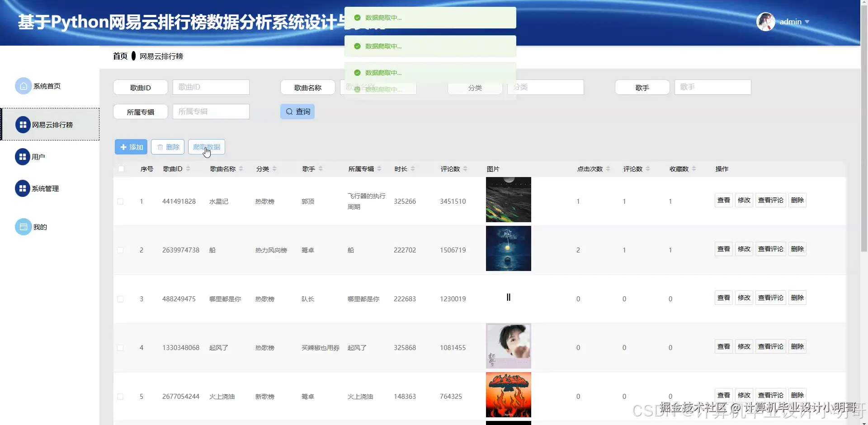This screenshot has height=425, width=868.
Task: Tick the select-all checkbox in table header
Action: coord(121,169)
